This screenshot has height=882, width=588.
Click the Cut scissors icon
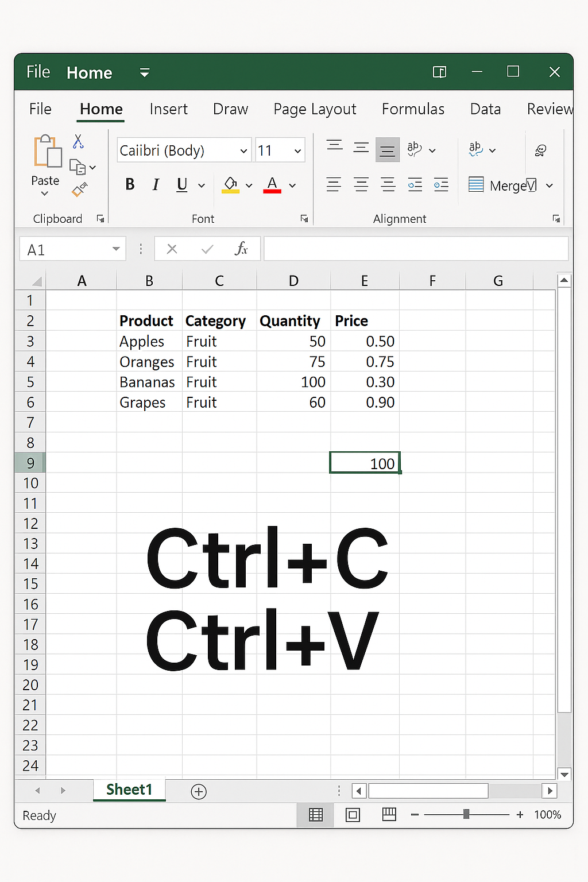(78, 141)
